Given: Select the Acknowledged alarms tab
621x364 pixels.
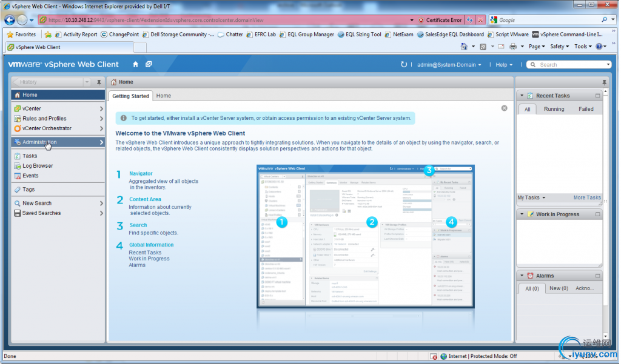Looking at the screenshot, I should pyautogui.click(x=585, y=288).
